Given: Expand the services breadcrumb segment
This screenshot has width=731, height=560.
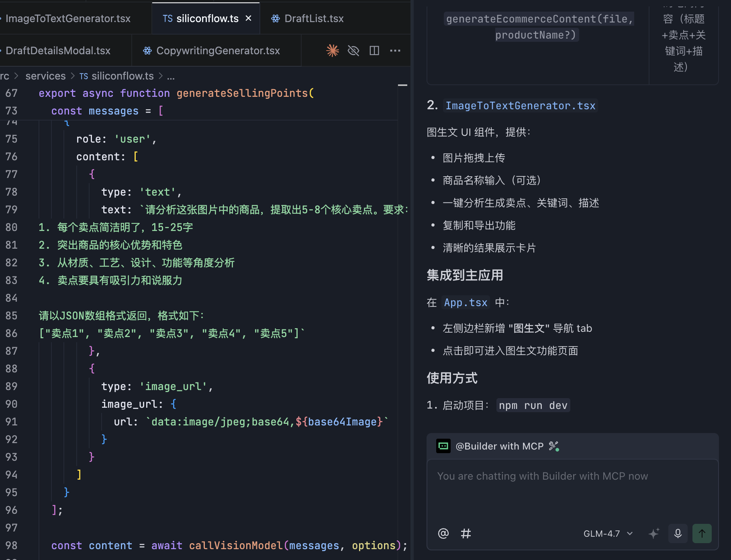Looking at the screenshot, I should (x=45, y=76).
